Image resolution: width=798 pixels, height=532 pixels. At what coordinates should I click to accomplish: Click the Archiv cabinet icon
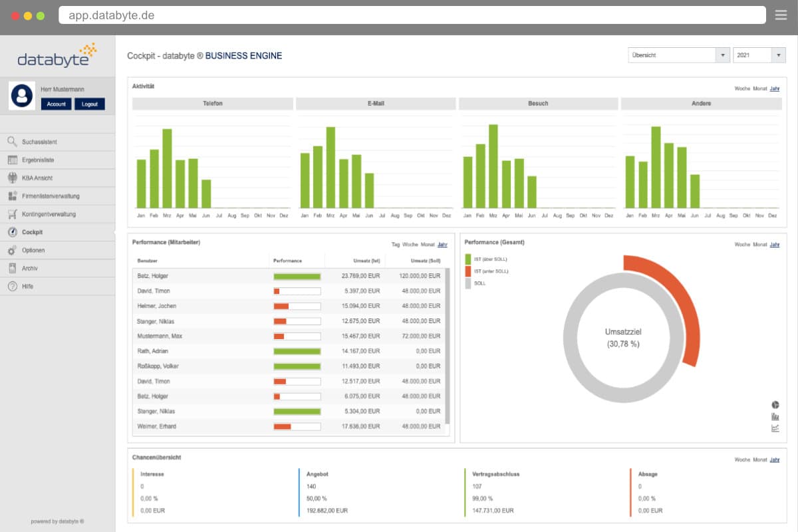coord(12,268)
